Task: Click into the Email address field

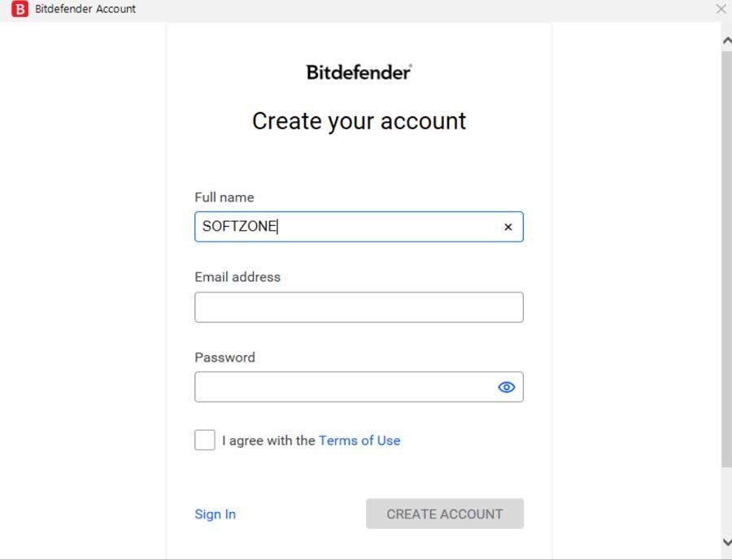Action: coord(359,307)
